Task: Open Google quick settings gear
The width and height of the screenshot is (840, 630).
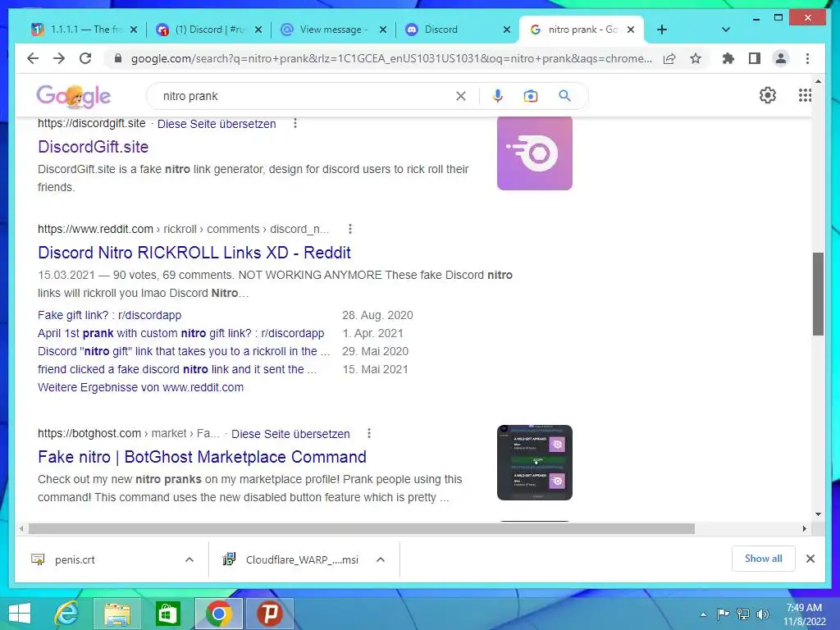Action: pyautogui.click(x=768, y=95)
